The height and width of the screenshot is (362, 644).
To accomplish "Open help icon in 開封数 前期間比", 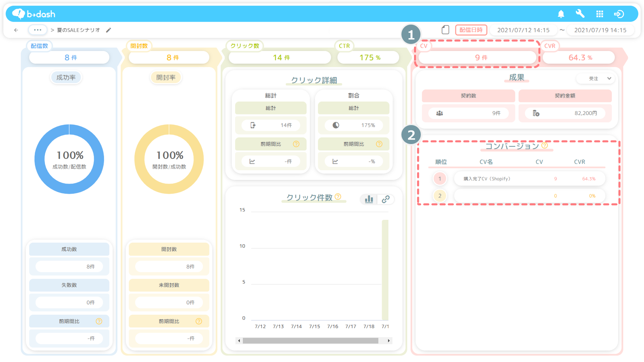I will coord(199,321).
